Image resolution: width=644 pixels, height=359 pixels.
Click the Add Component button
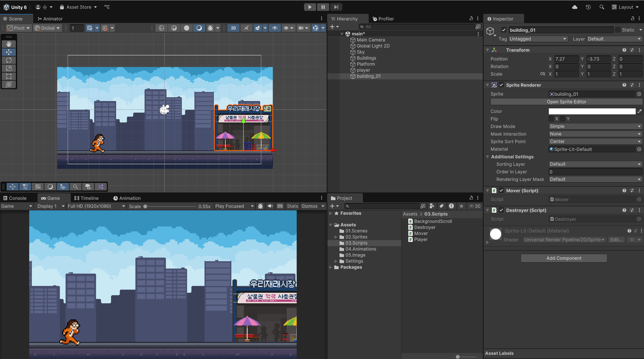[x=564, y=258]
